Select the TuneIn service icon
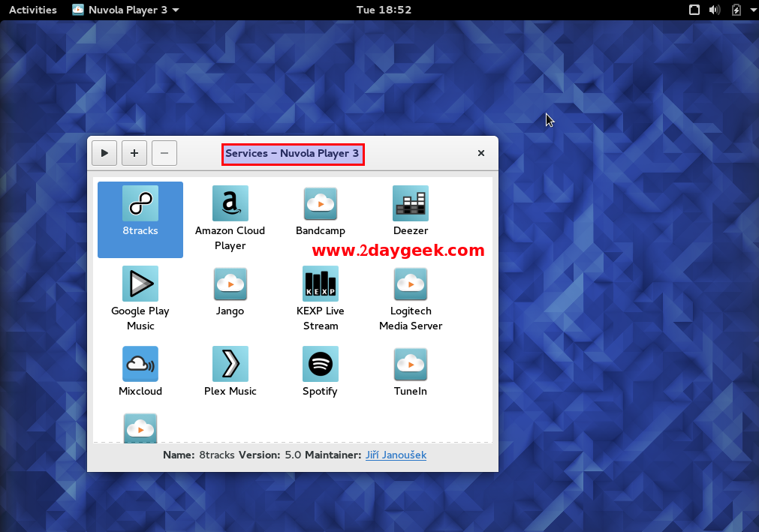The height and width of the screenshot is (532, 759). tap(411, 365)
